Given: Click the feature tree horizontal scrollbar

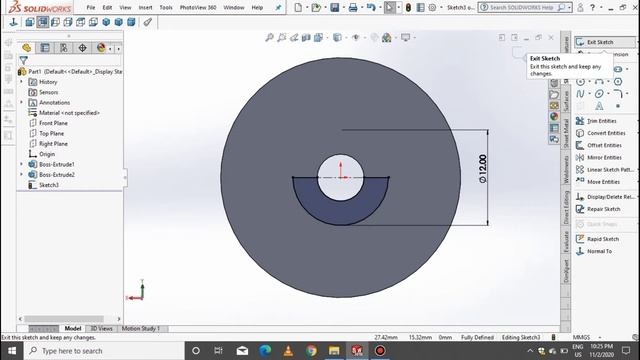Looking at the screenshot, I should click(64, 319).
